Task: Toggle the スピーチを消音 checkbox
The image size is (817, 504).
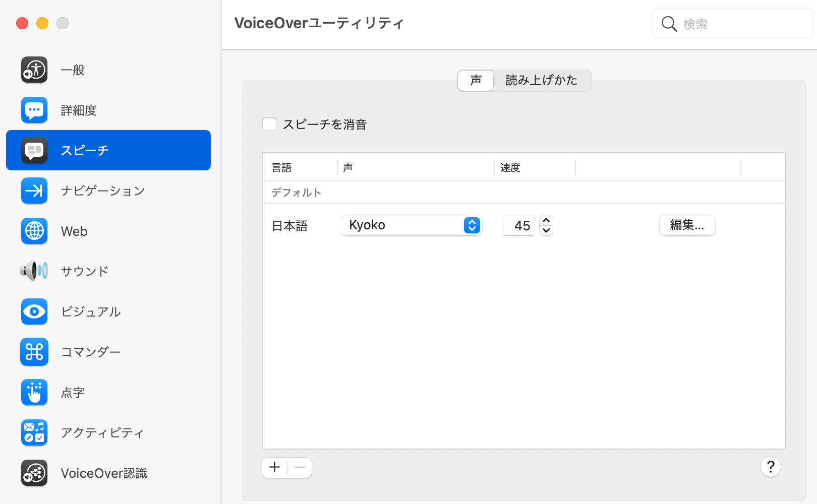Action: [269, 124]
